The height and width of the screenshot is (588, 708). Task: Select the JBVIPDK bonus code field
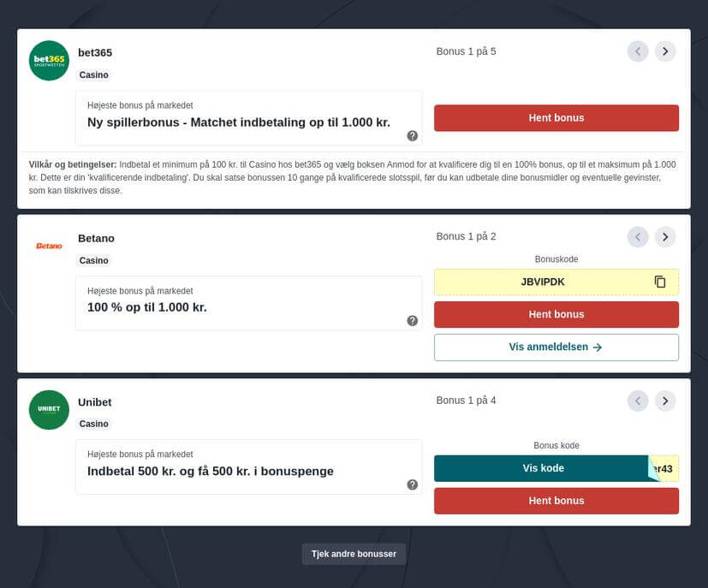pyautogui.click(x=556, y=282)
